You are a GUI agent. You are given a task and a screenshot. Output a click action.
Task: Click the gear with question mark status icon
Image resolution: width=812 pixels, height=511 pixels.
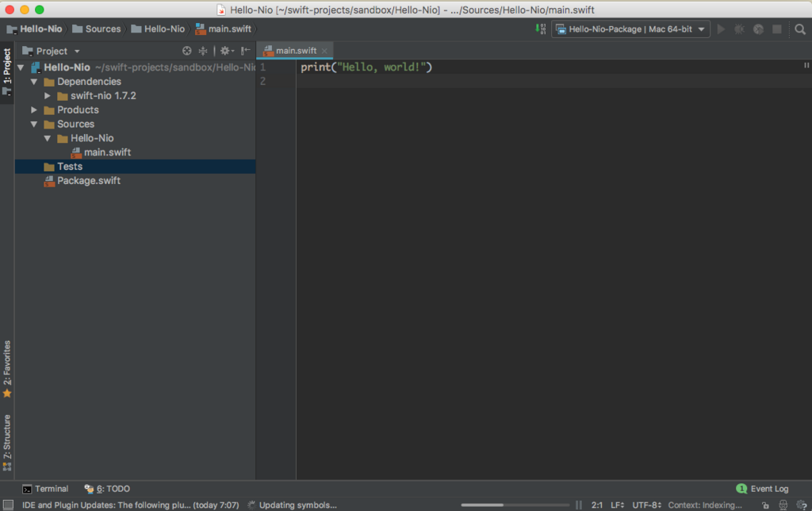pos(801,505)
